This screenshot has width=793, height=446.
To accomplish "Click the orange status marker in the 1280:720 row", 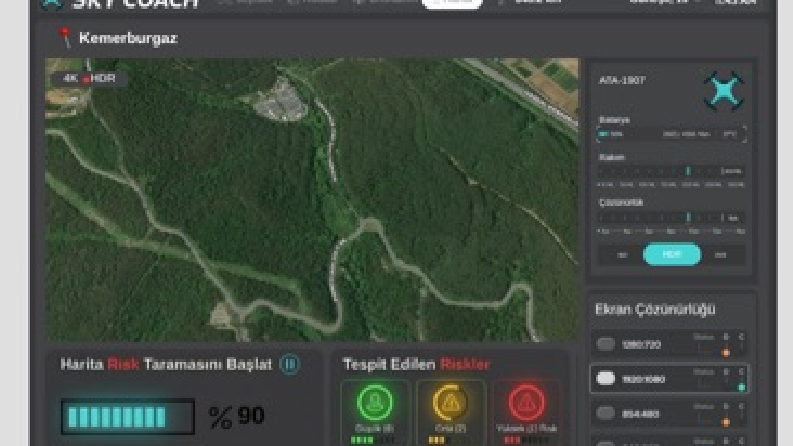I will 726,353.
